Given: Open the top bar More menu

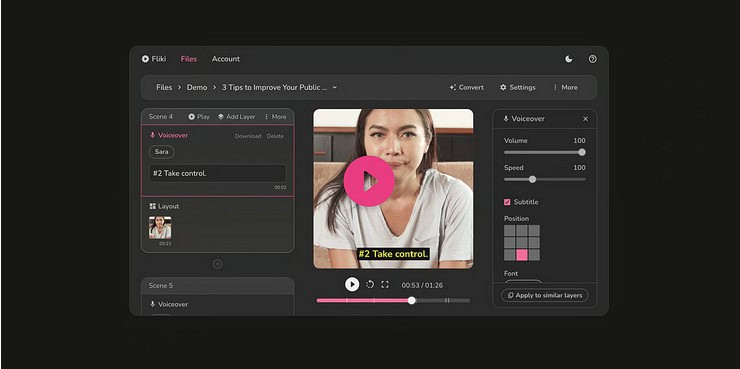Looking at the screenshot, I should point(565,87).
